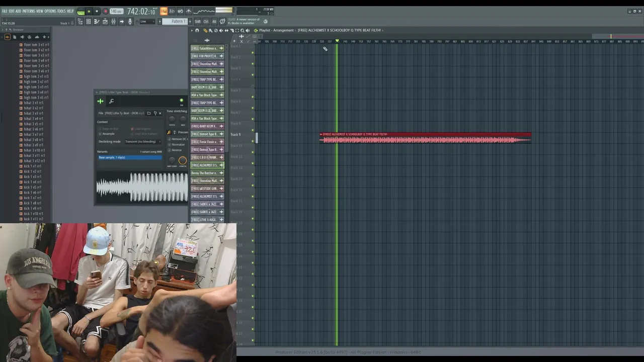
Task: Open the FILE menu
Action: pos(5,11)
